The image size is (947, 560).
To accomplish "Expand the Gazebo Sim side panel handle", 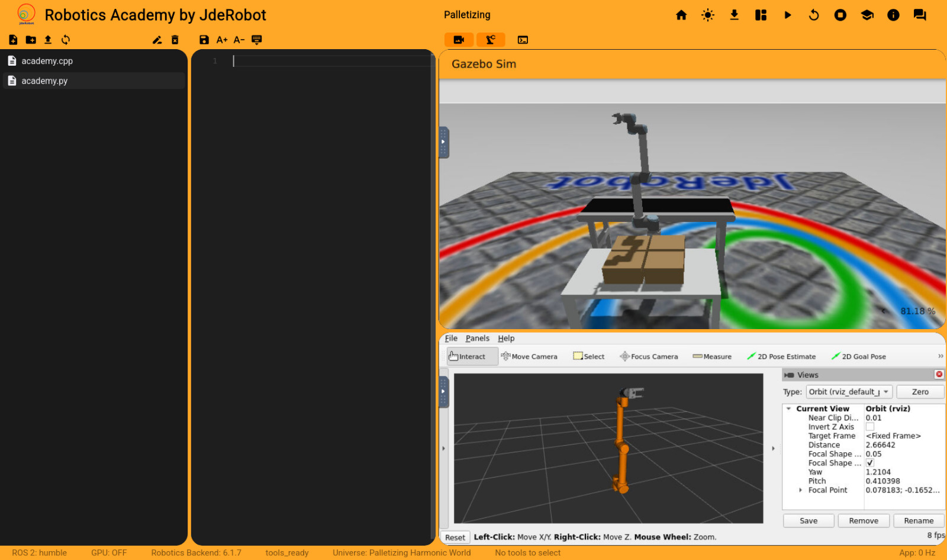I will (x=444, y=142).
